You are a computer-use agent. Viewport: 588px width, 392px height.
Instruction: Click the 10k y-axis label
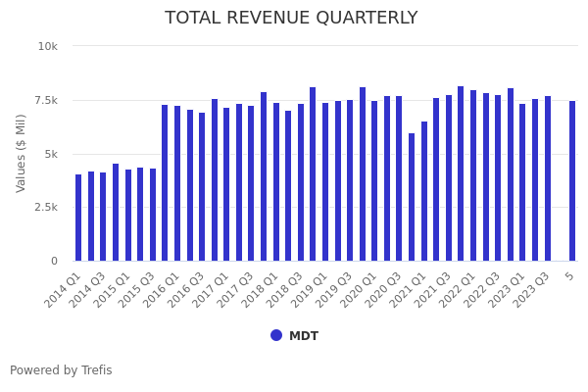[48, 46]
